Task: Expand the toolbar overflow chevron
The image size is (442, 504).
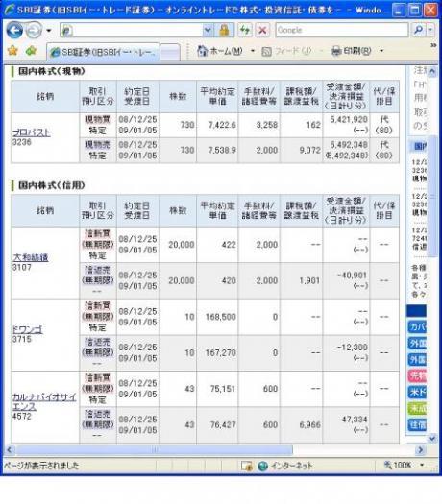Action: [x=433, y=45]
